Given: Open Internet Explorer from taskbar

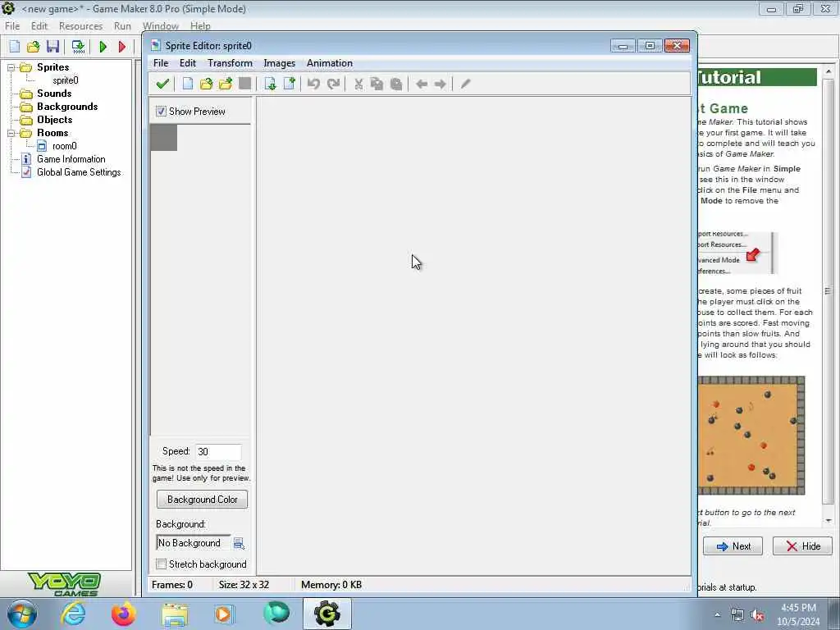Looking at the screenshot, I should click(x=73, y=614).
